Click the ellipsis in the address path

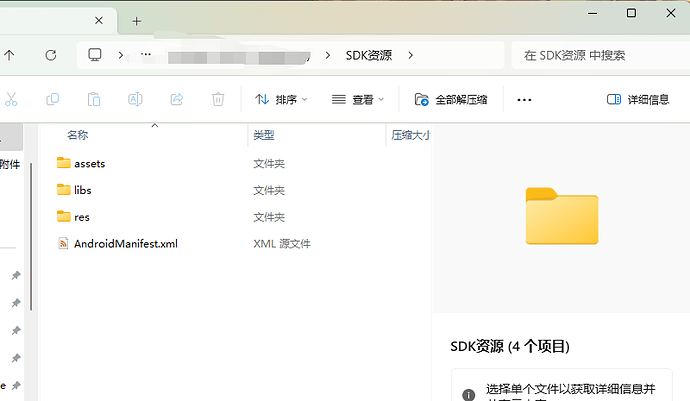[146, 55]
